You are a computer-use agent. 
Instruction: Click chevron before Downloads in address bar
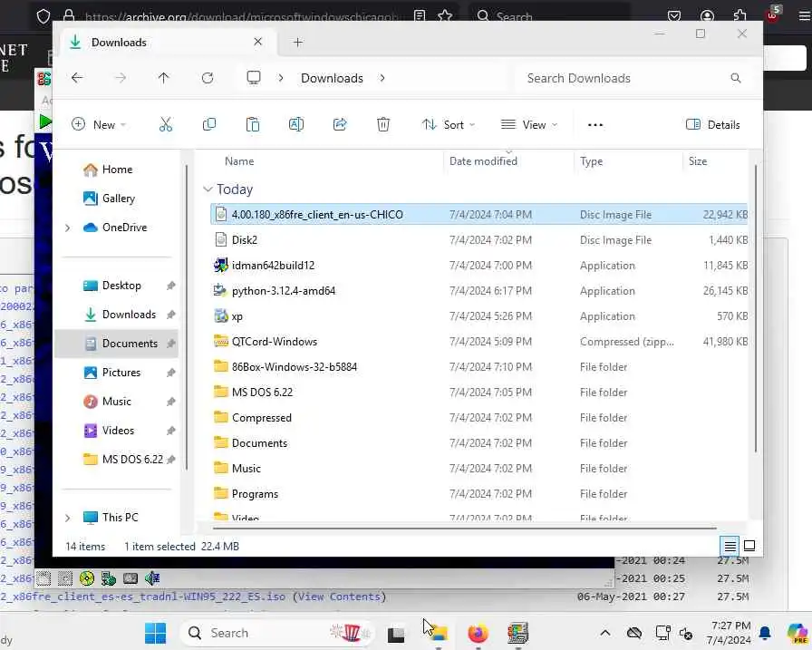[281, 78]
